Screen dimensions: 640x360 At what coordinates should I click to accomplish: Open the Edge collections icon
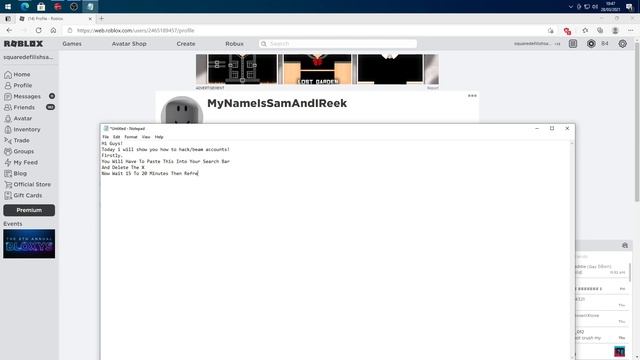pos(600,31)
